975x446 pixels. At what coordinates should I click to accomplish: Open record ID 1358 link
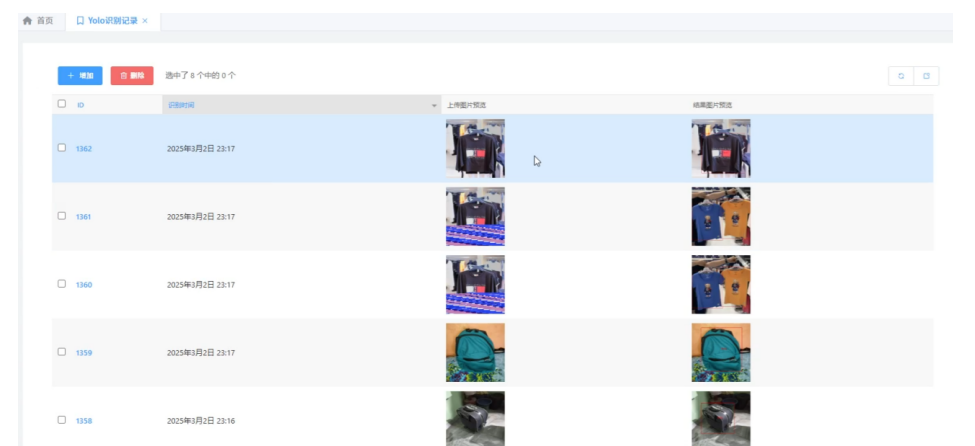point(84,421)
